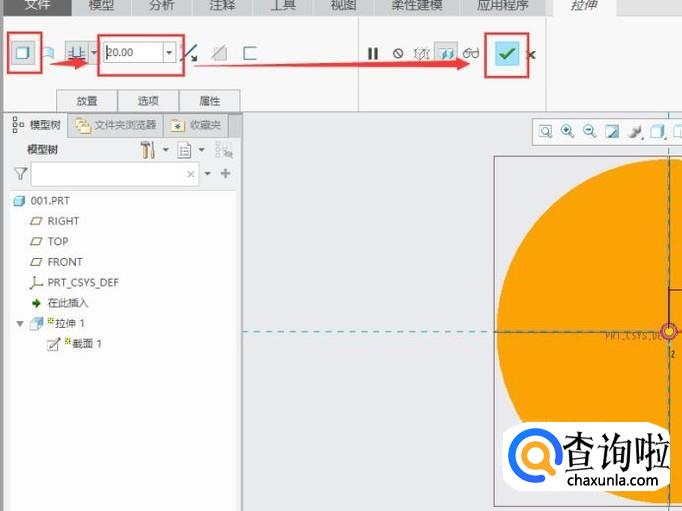Image resolution: width=682 pixels, height=511 pixels.
Task: Toggle the thicken sketch icon
Action: click(x=250, y=53)
